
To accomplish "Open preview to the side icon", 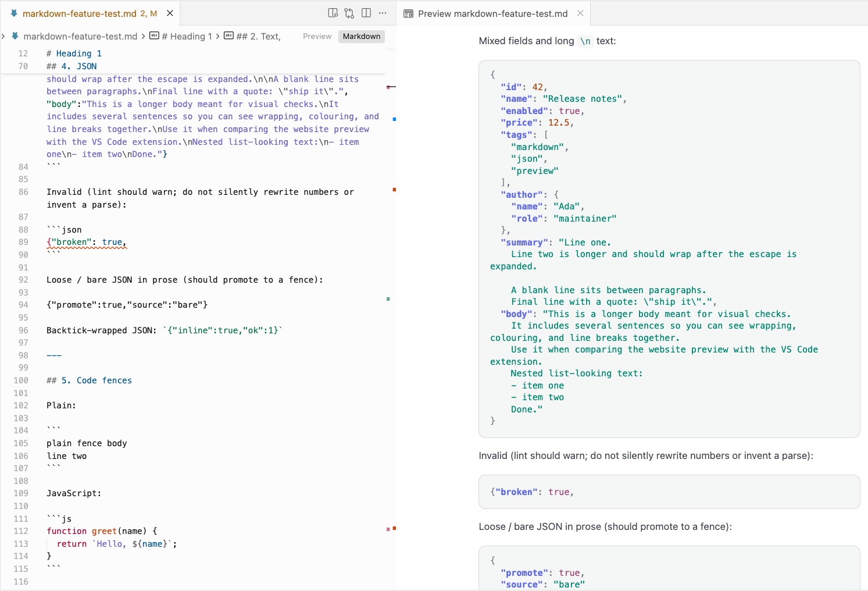I will point(333,13).
